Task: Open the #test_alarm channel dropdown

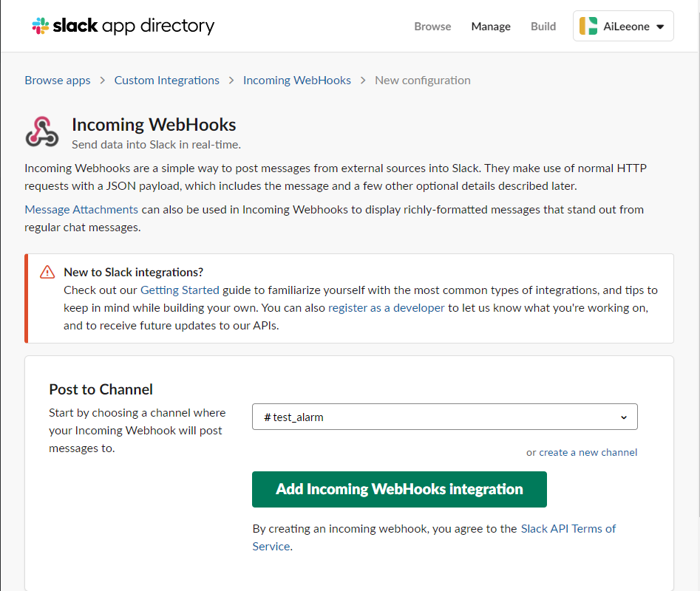Action: 445,417
